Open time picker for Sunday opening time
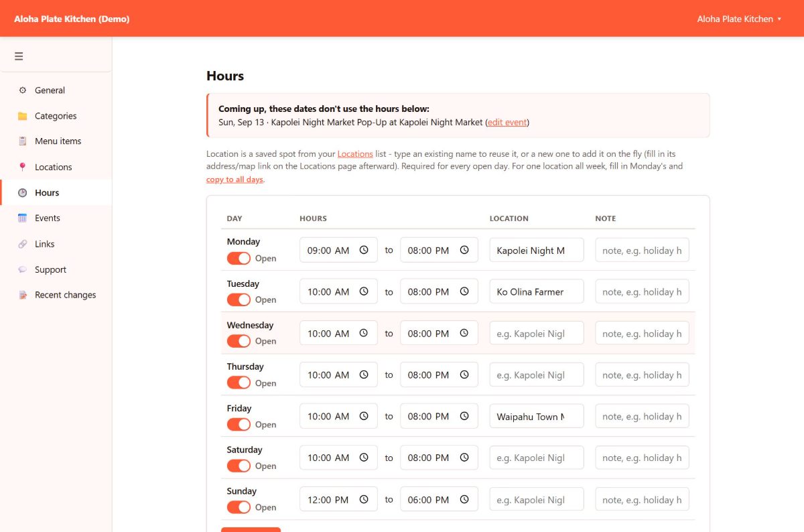Viewport: 804px width, 532px height. (x=364, y=499)
